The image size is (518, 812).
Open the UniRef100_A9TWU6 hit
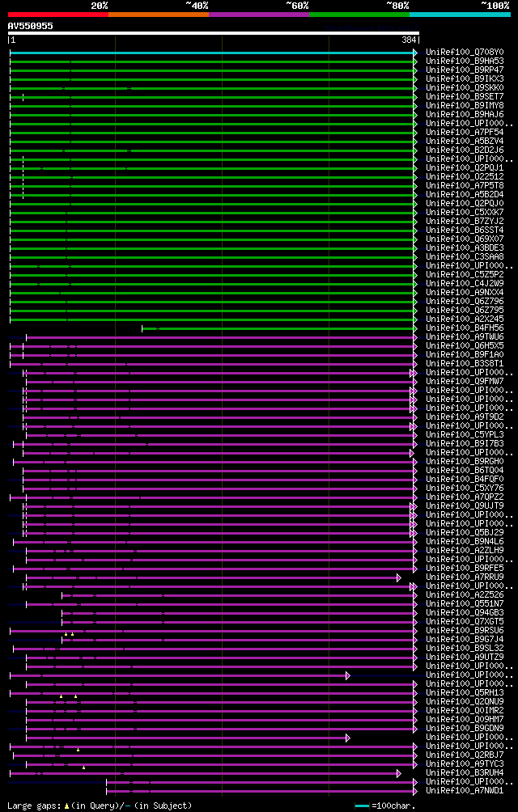tap(465, 337)
